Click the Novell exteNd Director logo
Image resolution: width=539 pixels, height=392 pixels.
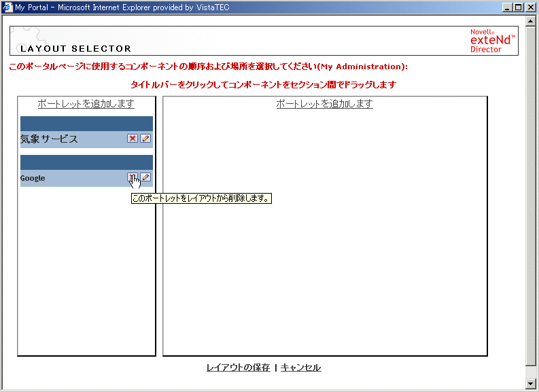[x=492, y=41]
